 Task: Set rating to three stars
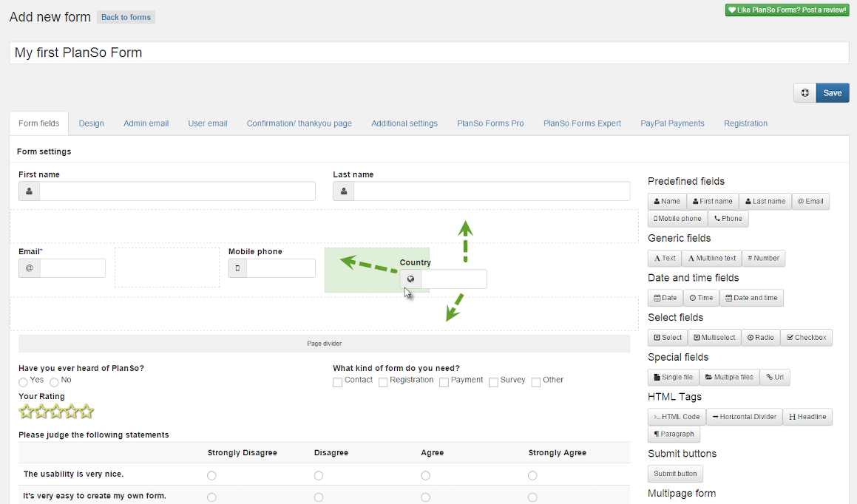(x=56, y=411)
